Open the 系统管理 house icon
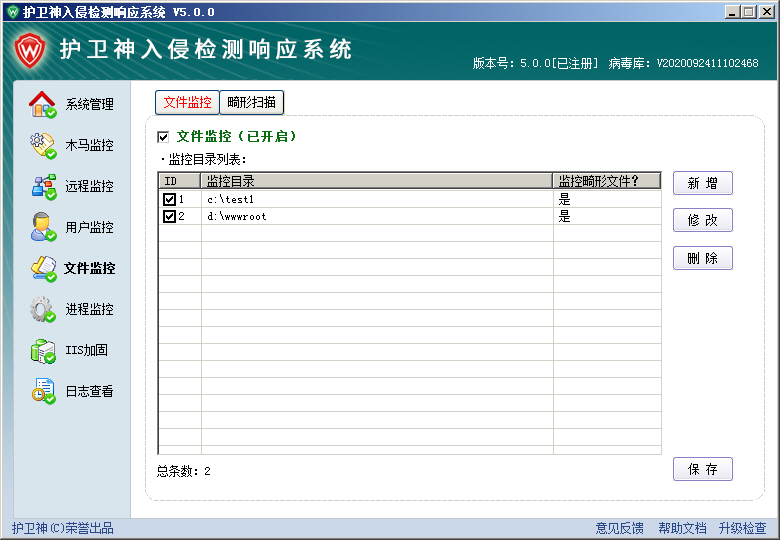Viewport: 780px width, 540px height. tap(43, 104)
